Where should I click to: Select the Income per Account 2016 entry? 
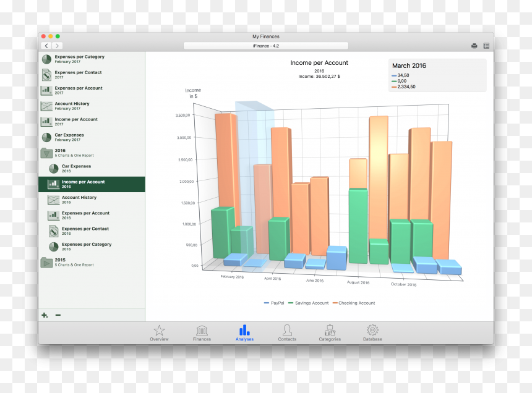click(x=92, y=184)
